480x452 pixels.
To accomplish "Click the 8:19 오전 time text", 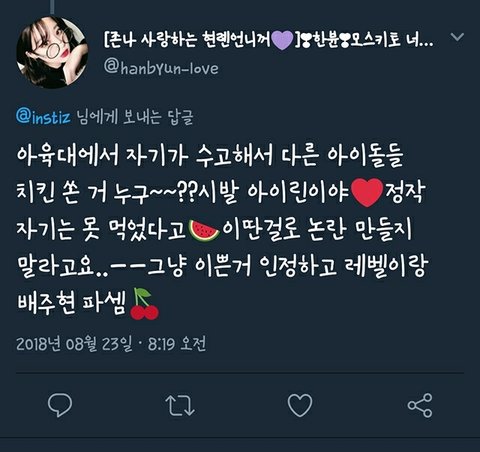I will (x=177, y=343).
